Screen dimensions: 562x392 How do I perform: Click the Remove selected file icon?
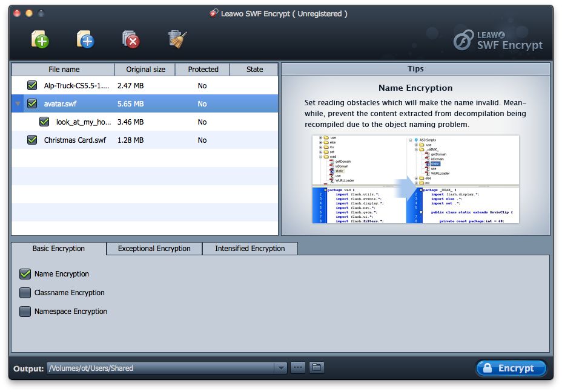point(131,39)
